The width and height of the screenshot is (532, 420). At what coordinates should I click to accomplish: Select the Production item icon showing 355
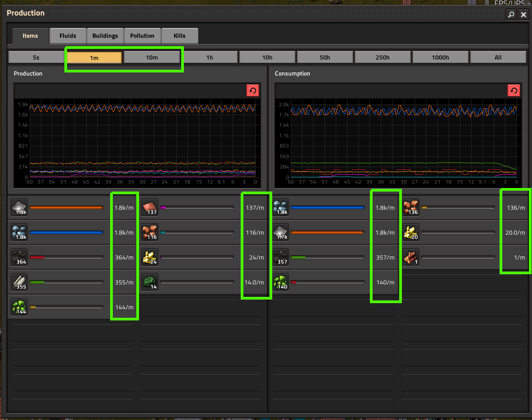pyautogui.click(x=19, y=282)
